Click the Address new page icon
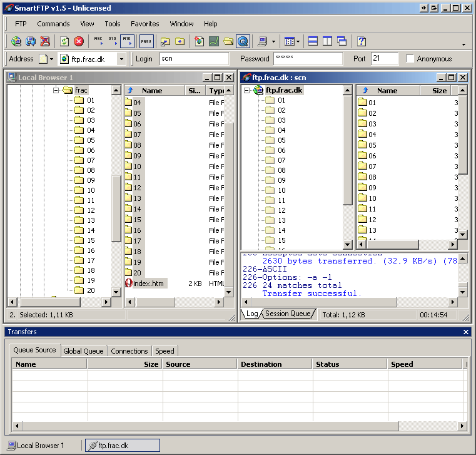476x455 pixels. (x=43, y=59)
